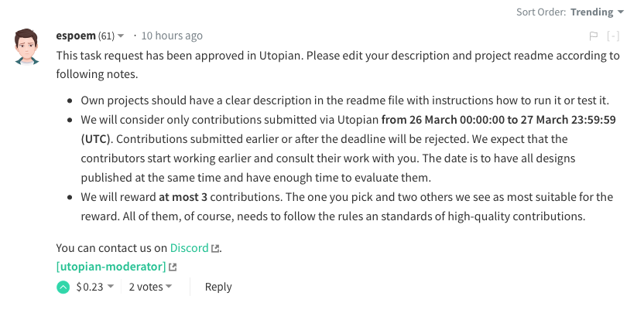
Task: Click the external-link icon after [utopian-moderator]
Action: tap(173, 267)
